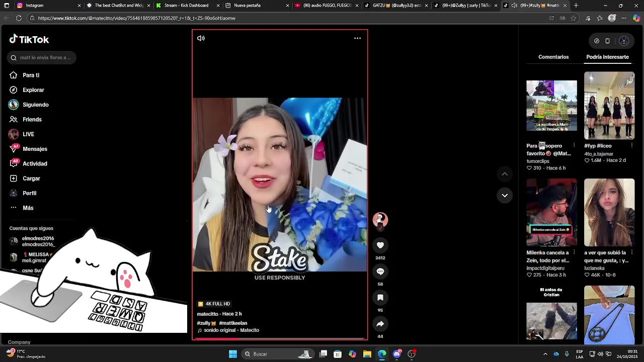Open LIVE in the sidebar

[28, 134]
